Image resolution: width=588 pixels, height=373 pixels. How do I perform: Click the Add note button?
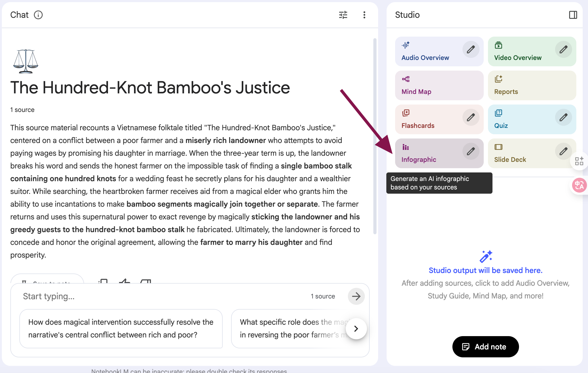485,347
